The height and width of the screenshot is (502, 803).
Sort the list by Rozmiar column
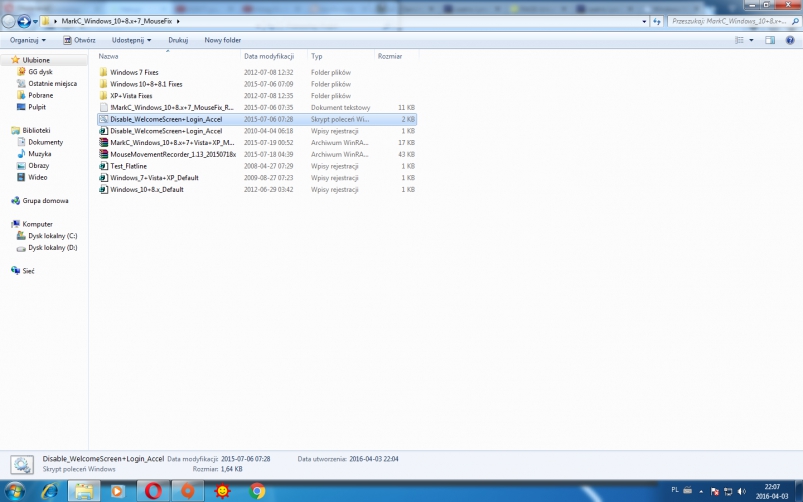[390, 56]
